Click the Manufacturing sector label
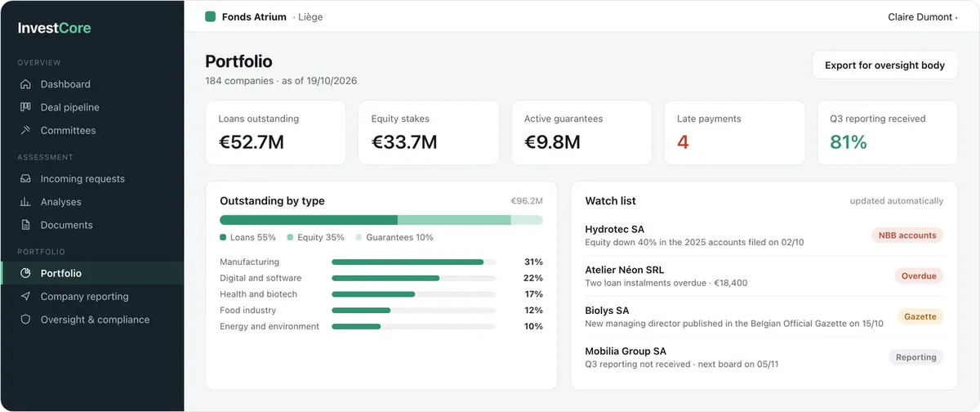The height and width of the screenshot is (412, 980). point(249,262)
